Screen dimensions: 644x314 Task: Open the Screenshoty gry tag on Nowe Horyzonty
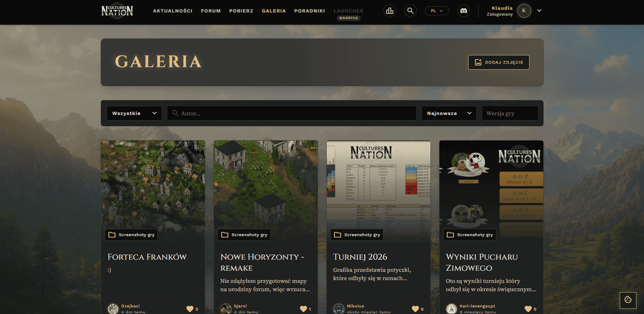[244, 235]
